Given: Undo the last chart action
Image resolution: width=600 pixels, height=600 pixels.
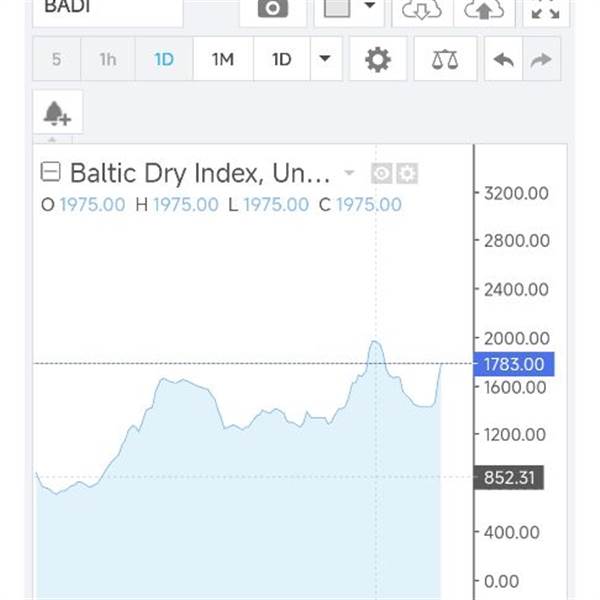Looking at the screenshot, I should tap(504, 60).
